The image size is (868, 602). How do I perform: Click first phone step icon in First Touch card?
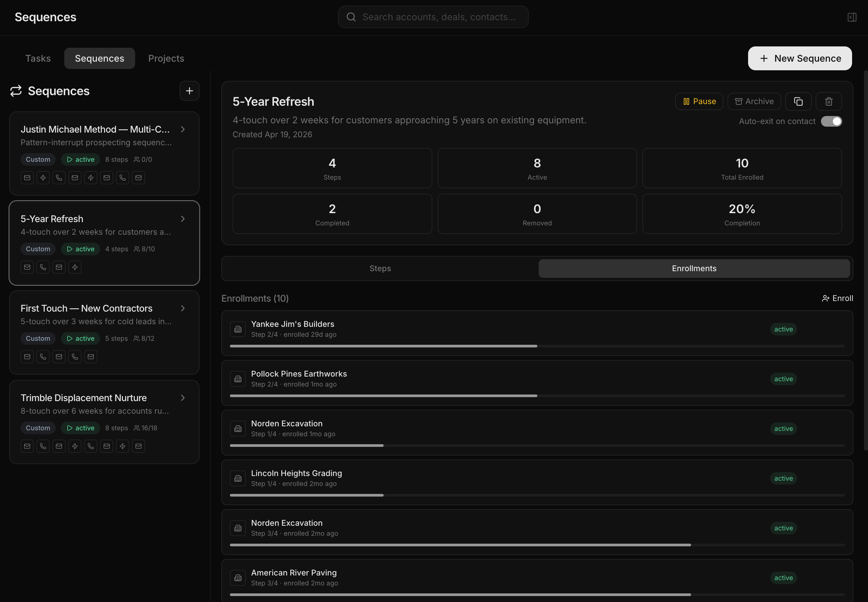click(x=43, y=356)
